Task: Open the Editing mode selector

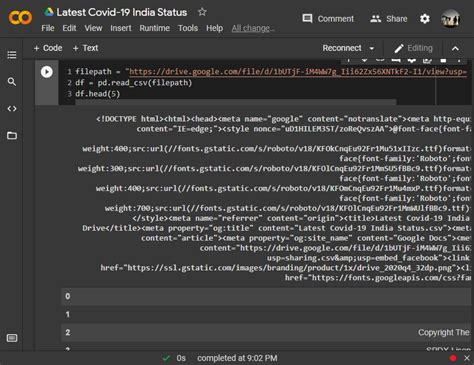Action: pyautogui.click(x=413, y=49)
